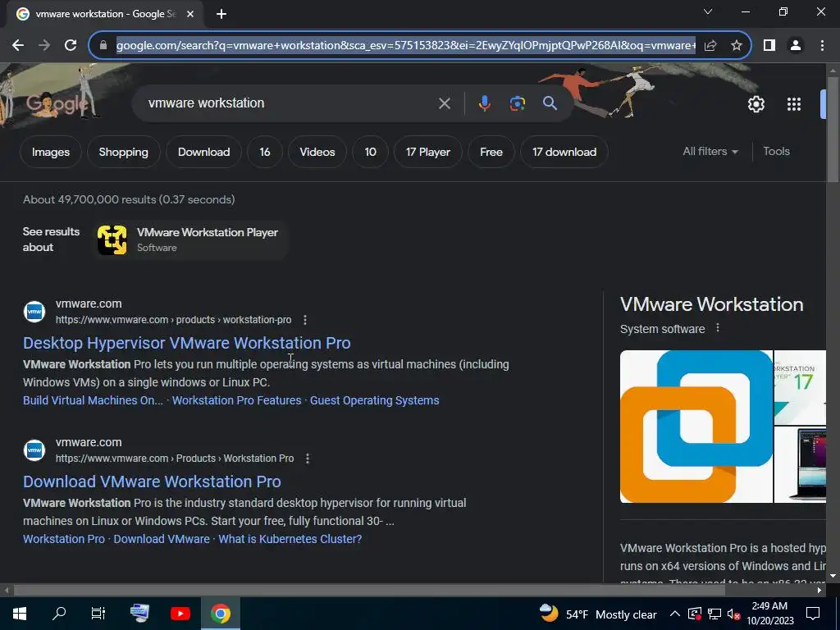This screenshot has height=630, width=840.
Task: Open Task View on taskbar
Action: click(98, 614)
